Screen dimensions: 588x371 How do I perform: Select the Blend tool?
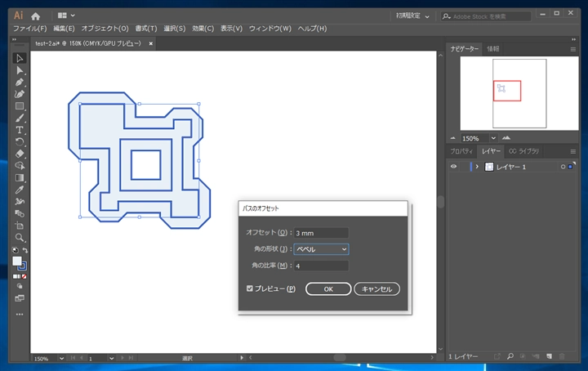[x=20, y=213]
